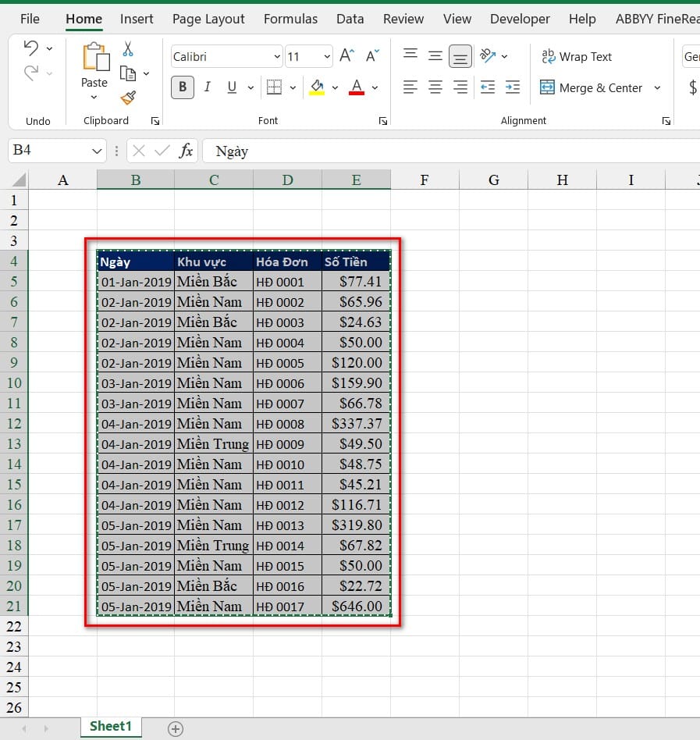
Task: Align text right
Action: [460, 87]
